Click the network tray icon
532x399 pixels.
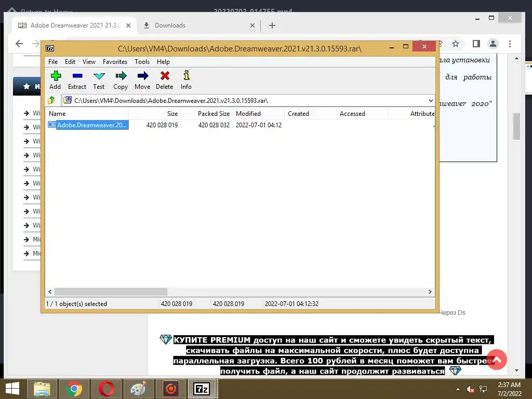point(483,389)
